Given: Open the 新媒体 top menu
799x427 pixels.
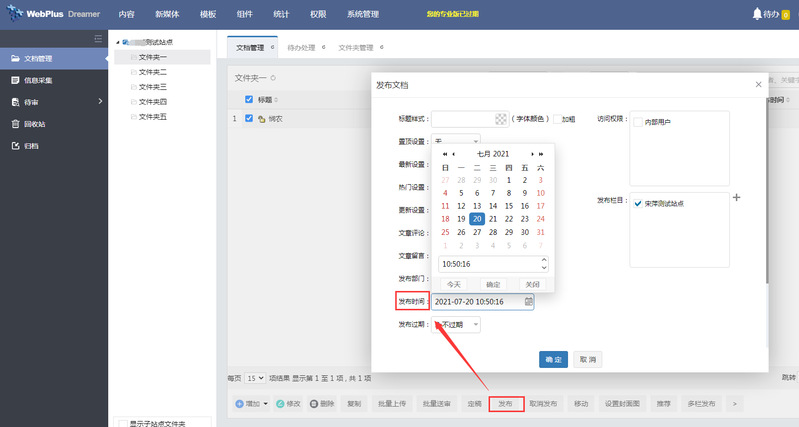Looking at the screenshot, I should coord(167,14).
